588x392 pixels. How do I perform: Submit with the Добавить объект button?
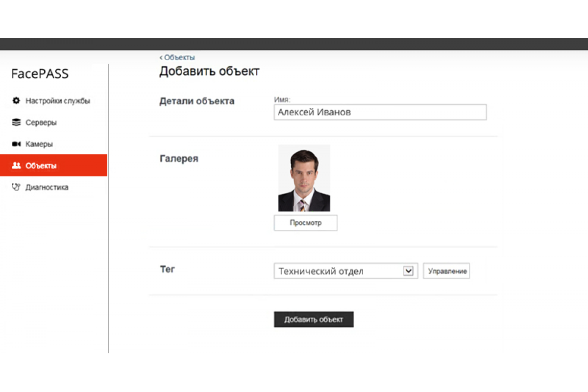point(314,319)
